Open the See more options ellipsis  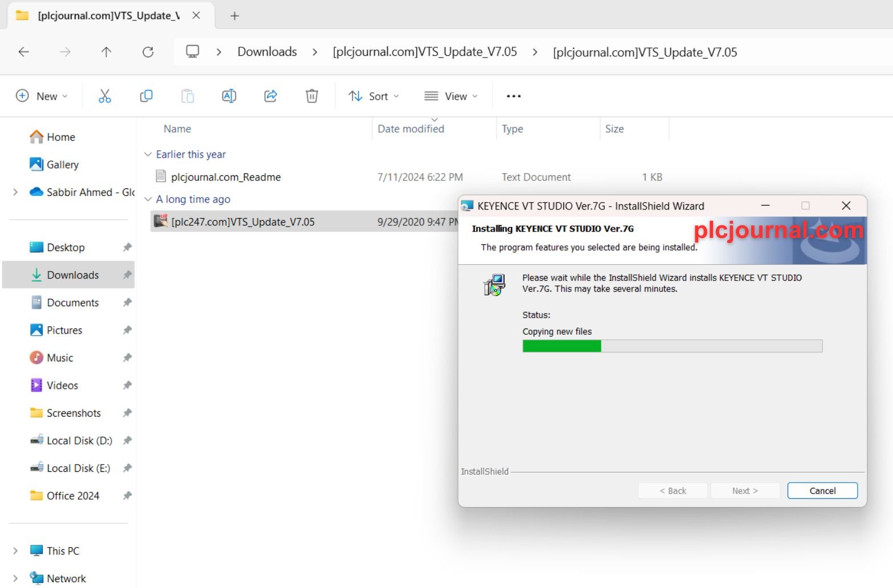click(514, 96)
